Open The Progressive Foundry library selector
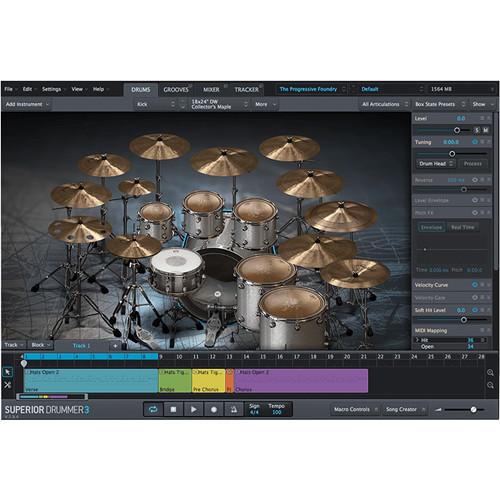 tap(312, 89)
